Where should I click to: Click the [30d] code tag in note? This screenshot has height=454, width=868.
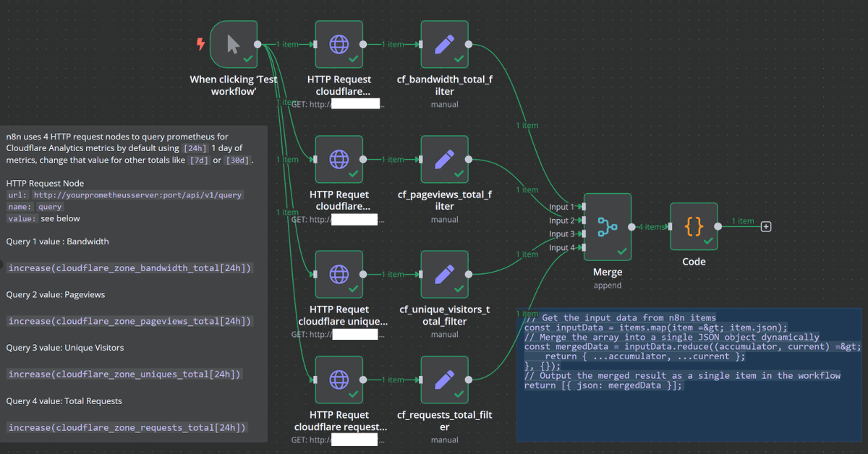[237, 160]
